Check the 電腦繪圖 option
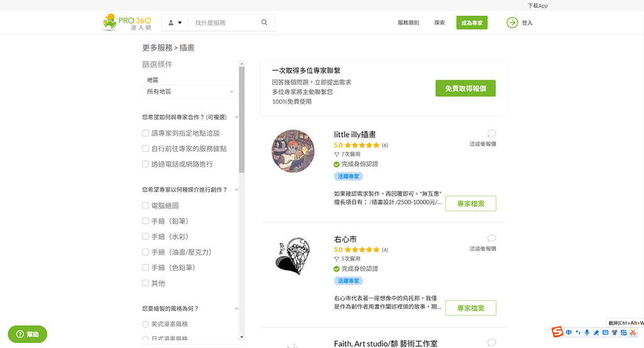The height and width of the screenshot is (348, 644). (x=145, y=205)
